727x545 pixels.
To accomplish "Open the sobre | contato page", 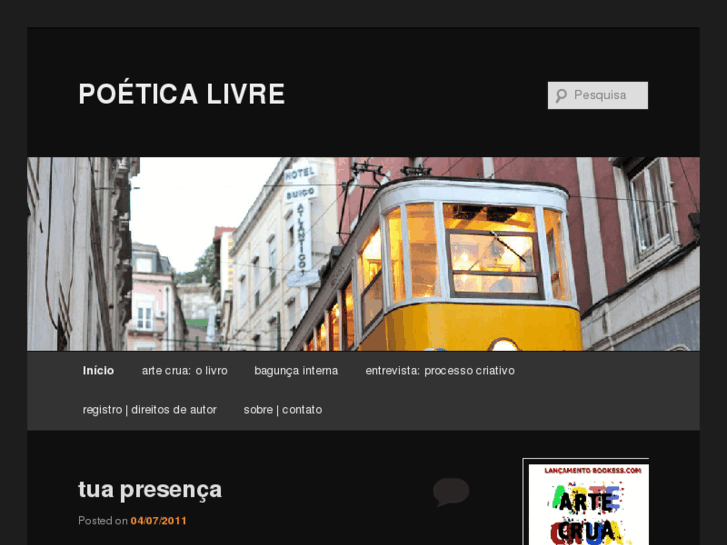I will click(283, 410).
